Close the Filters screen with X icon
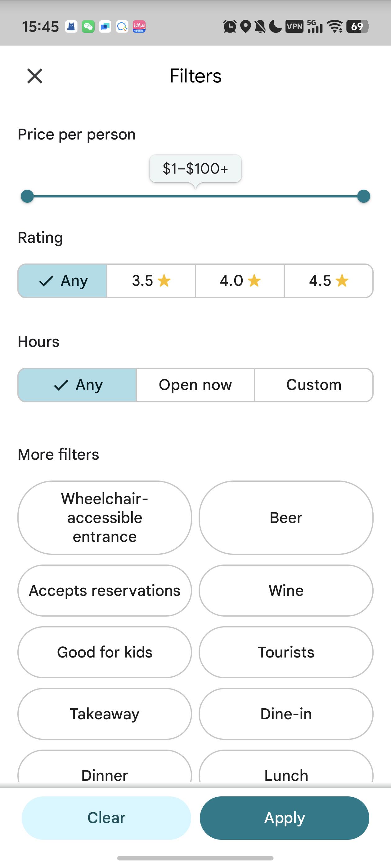Screen dimensions: 391x868 coord(35,76)
